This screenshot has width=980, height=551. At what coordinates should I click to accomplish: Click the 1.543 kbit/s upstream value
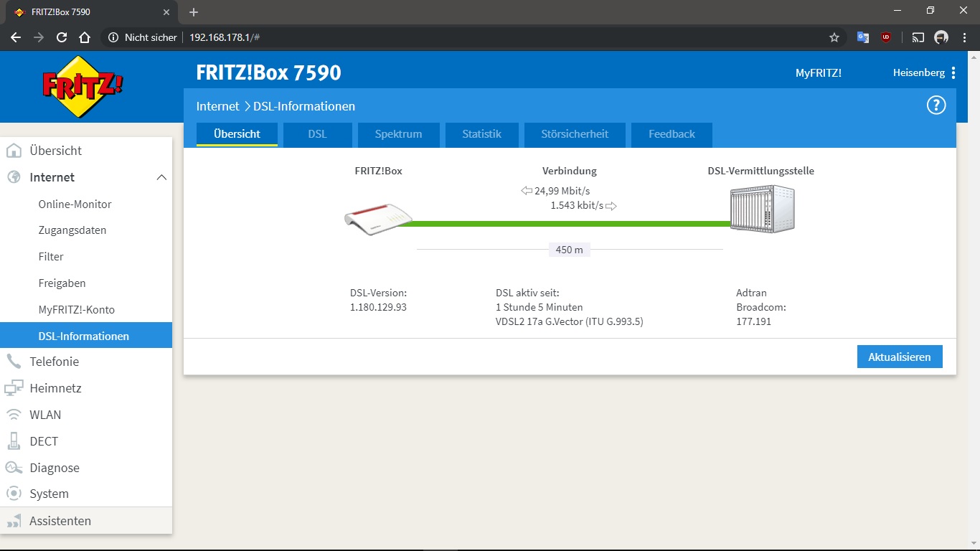[577, 206]
